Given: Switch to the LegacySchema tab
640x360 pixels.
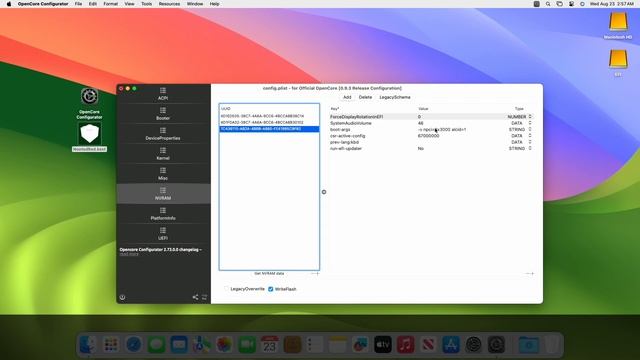Looking at the screenshot, I should coord(395,97).
